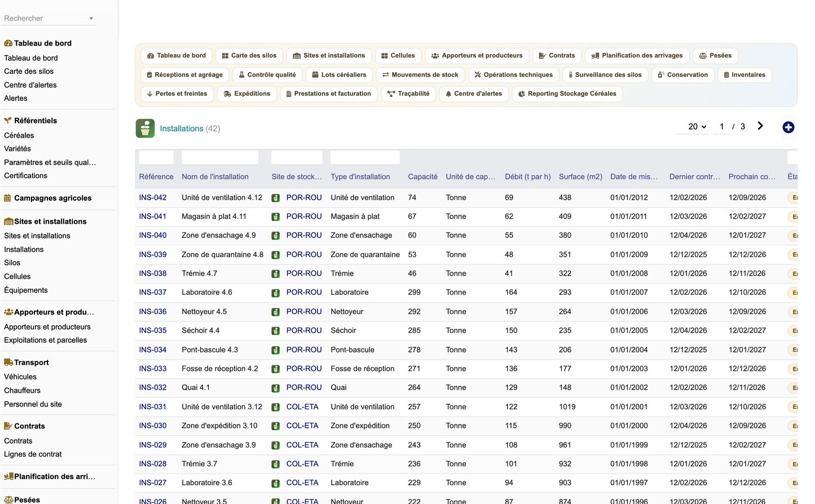Open POR-ROU site link in INS-040 row
815x504 pixels.
[304, 236]
